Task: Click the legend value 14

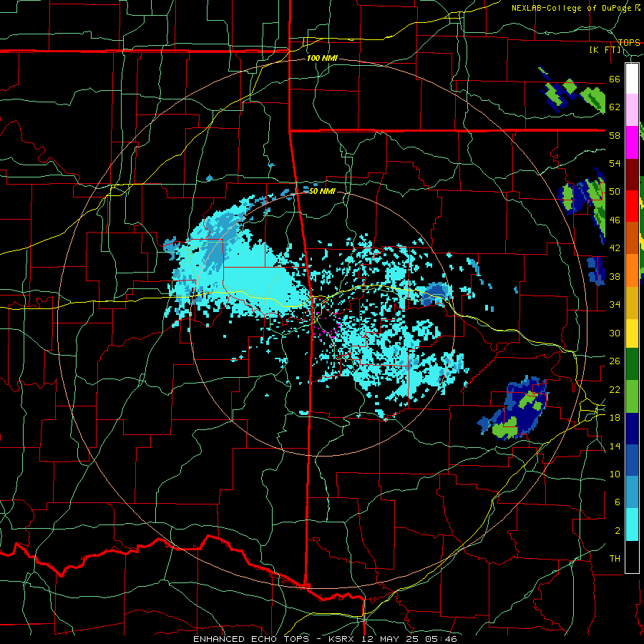Action: (x=615, y=446)
